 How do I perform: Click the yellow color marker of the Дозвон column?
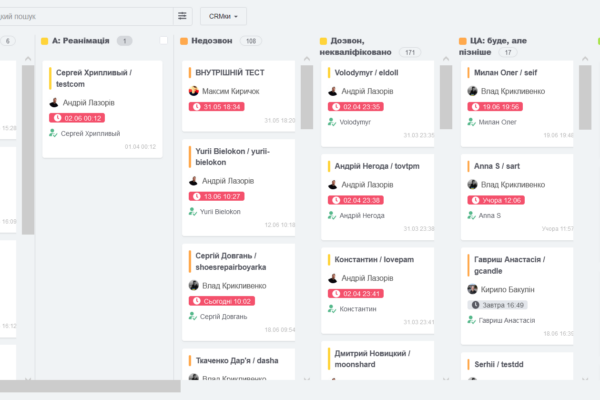(x=324, y=41)
